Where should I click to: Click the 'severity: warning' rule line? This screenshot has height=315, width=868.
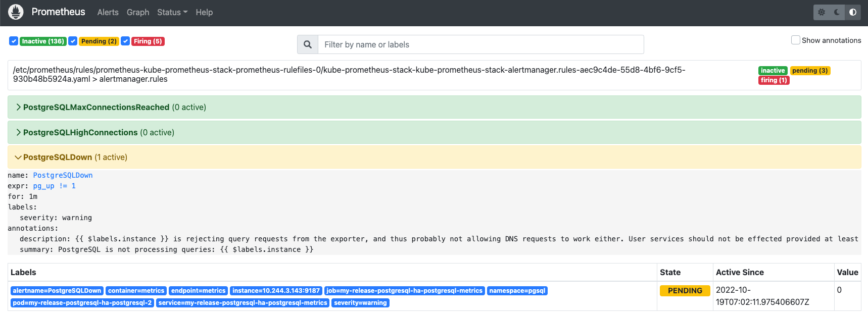[x=56, y=218]
